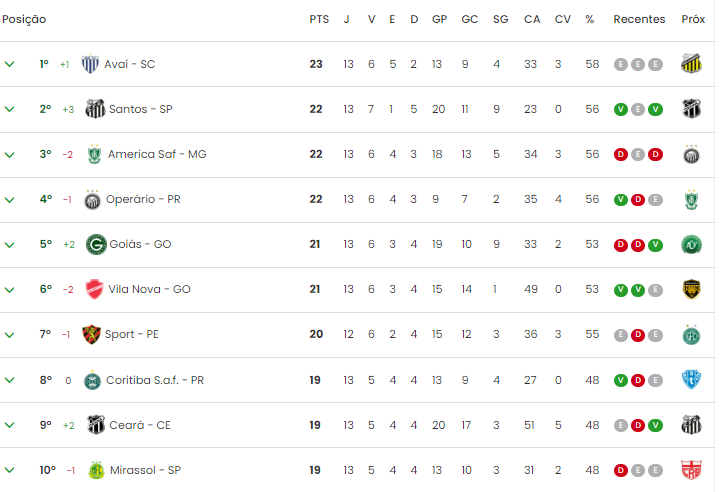Expand the Avaí - SC row chevron
Viewport: 720px width, 492px height.
(10, 64)
